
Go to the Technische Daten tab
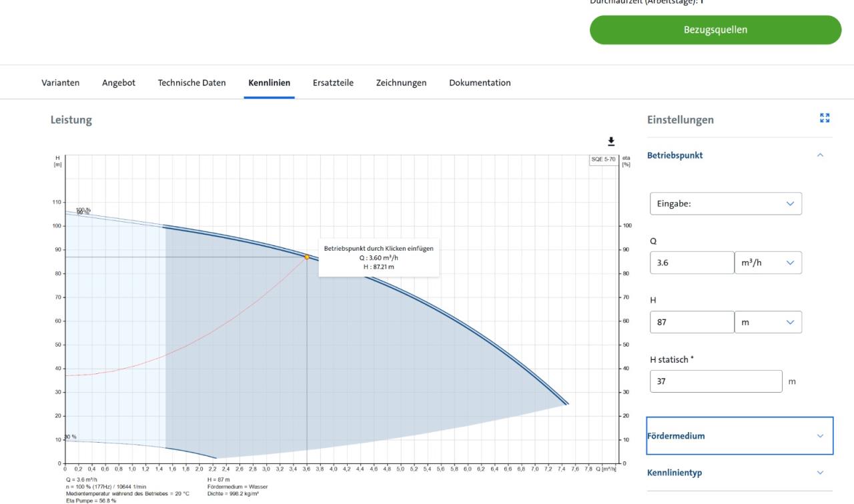click(x=191, y=83)
